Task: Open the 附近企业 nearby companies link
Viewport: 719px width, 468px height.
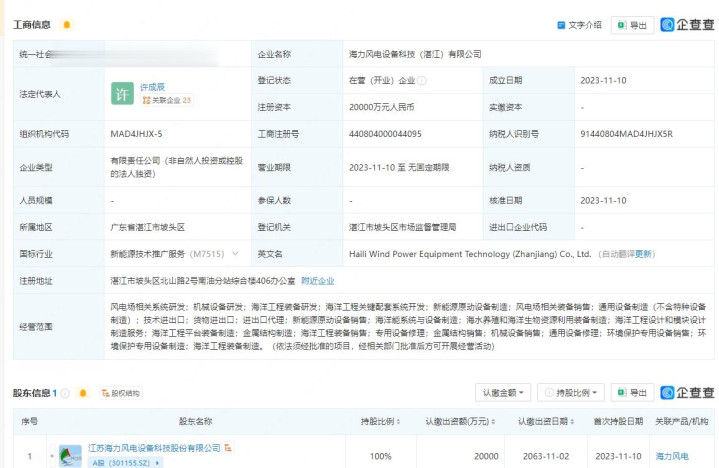Action: [317, 281]
